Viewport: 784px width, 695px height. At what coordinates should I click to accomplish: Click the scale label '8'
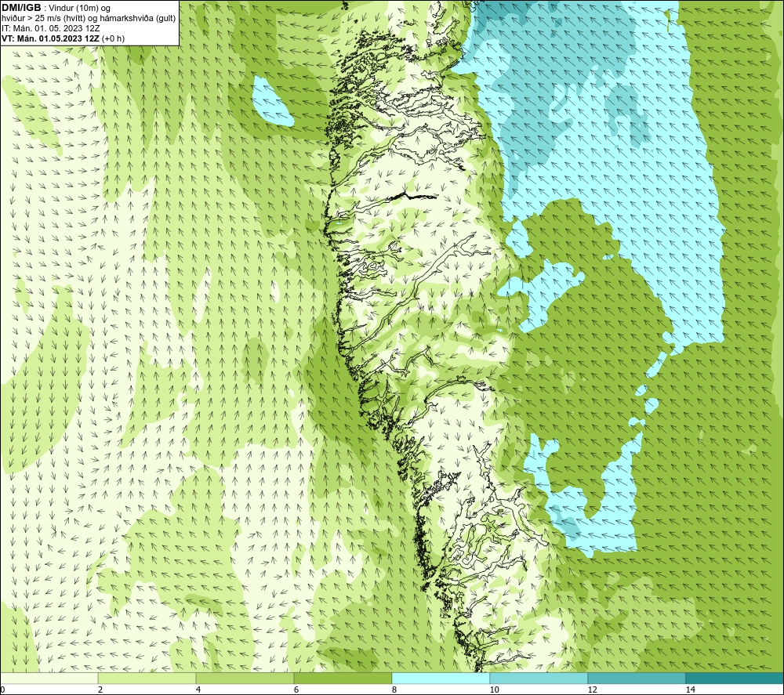click(x=394, y=690)
